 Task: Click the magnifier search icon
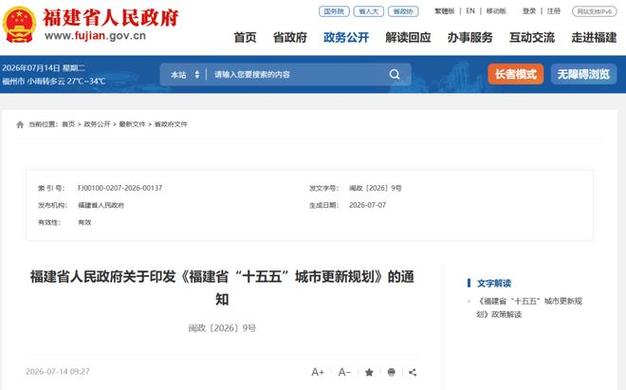394,74
